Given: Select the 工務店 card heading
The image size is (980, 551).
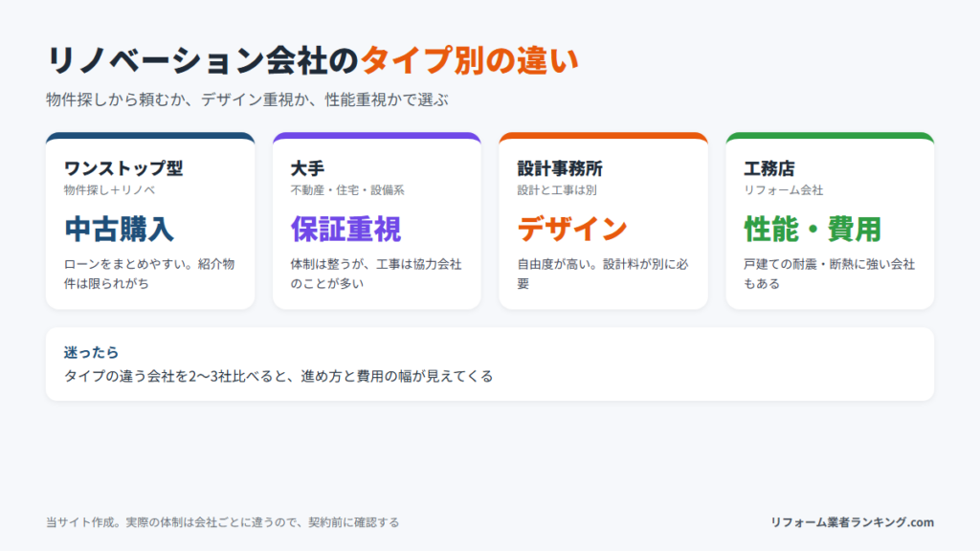Looking at the screenshot, I should tap(769, 168).
